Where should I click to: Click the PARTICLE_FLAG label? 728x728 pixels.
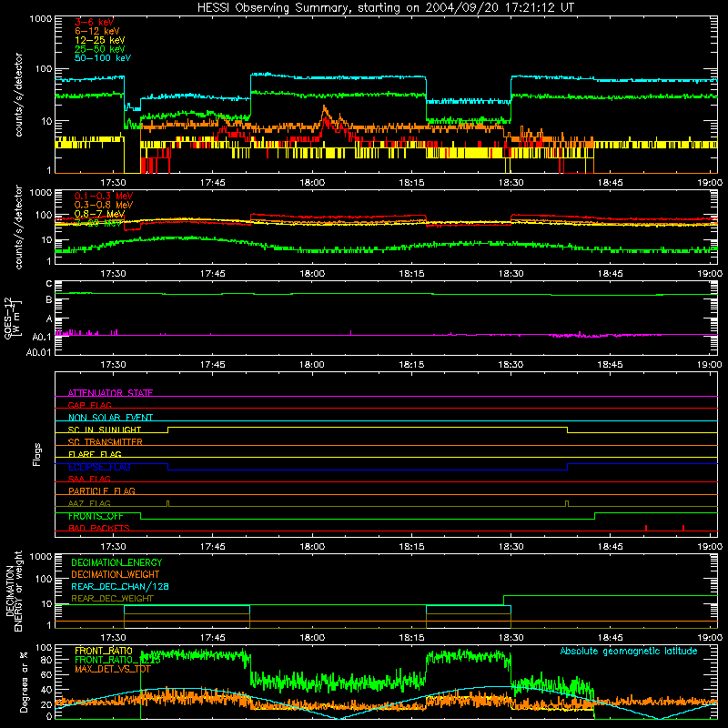pyautogui.click(x=102, y=490)
